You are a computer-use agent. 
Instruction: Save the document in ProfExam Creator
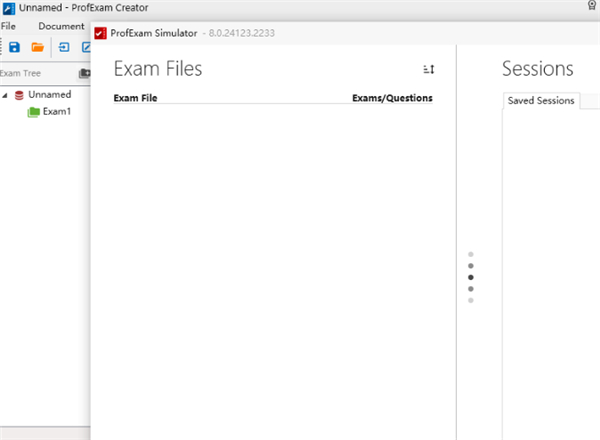[15, 47]
